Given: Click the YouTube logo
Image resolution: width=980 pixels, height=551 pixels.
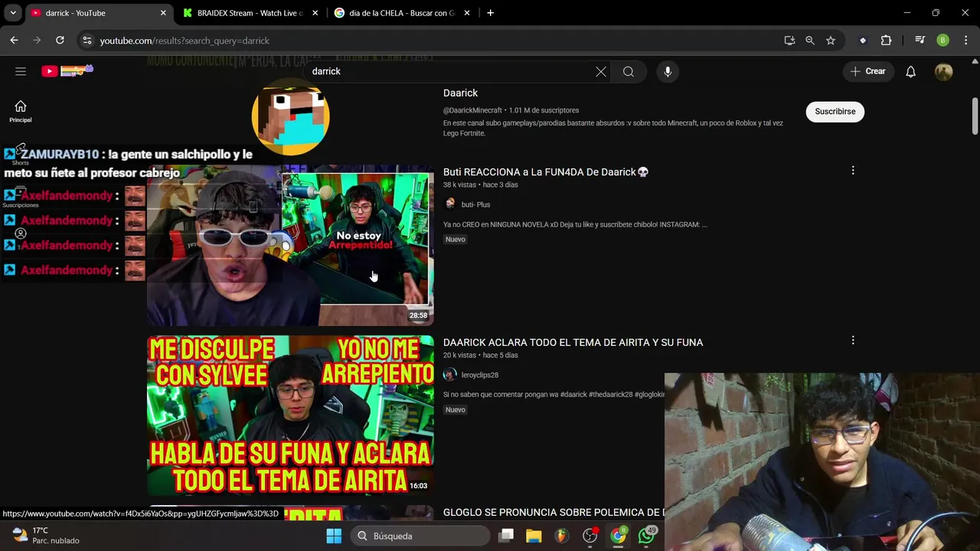Looking at the screenshot, I should tap(67, 71).
